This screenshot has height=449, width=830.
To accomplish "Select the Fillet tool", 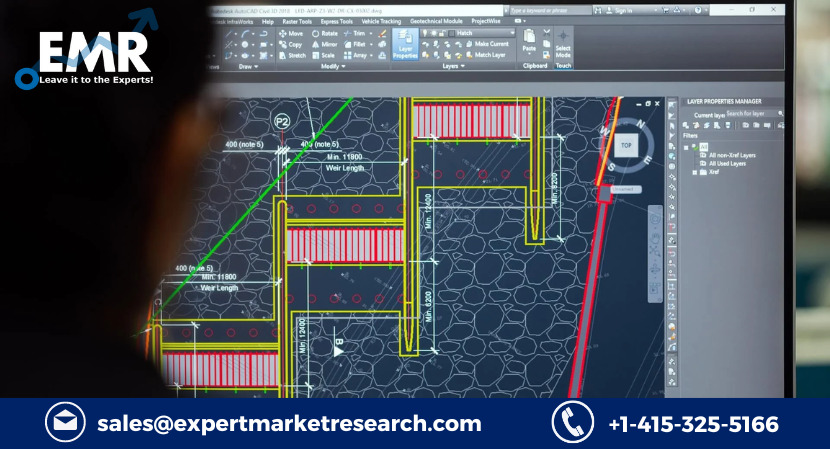I will click(355, 44).
